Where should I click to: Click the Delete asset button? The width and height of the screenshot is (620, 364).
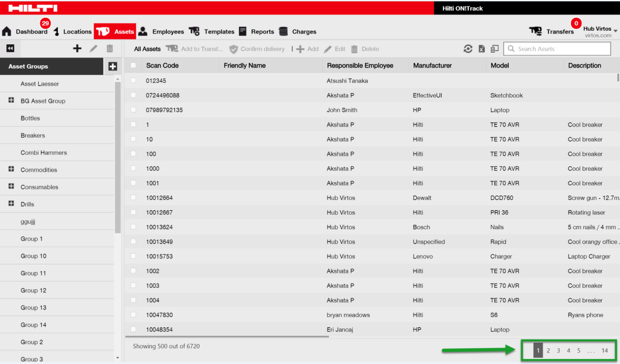point(365,49)
